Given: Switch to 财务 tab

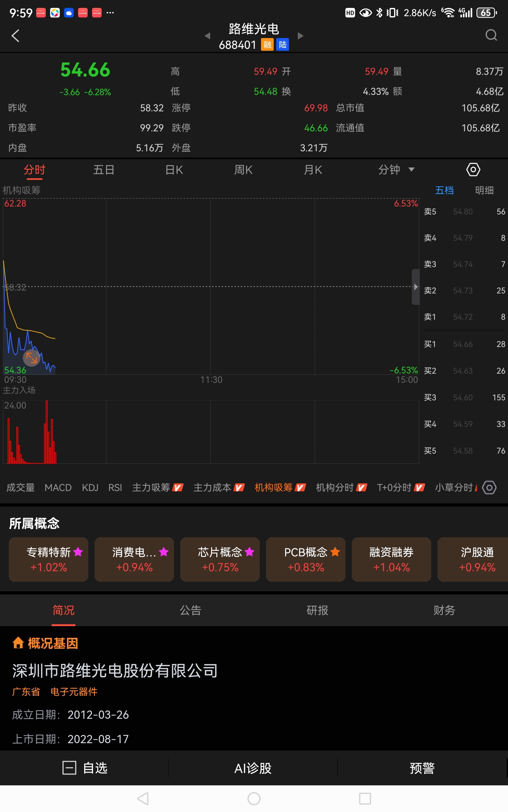Looking at the screenshot, I should click(444, 610).
